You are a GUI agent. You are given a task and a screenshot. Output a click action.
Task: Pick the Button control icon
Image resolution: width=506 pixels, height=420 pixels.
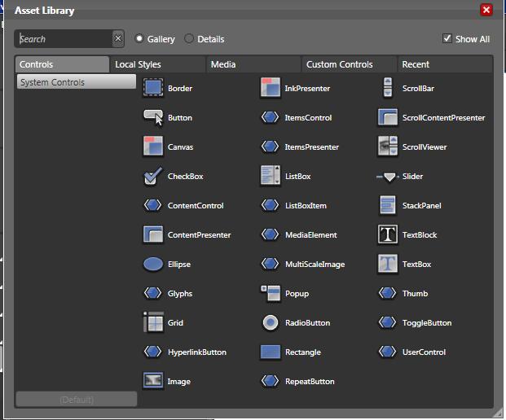coord(153,117)
